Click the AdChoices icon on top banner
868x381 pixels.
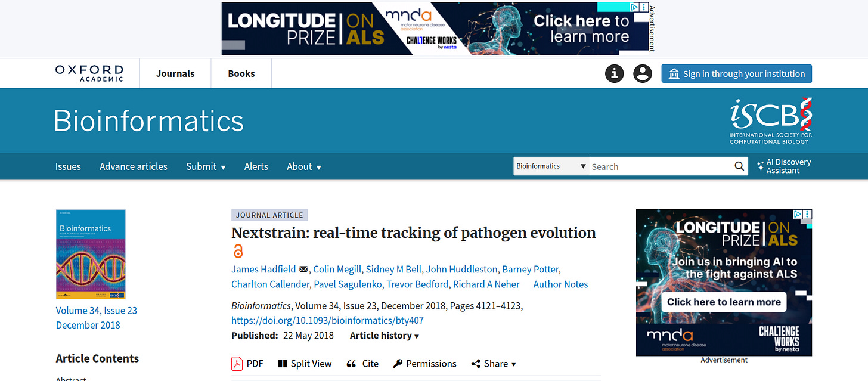635,7
